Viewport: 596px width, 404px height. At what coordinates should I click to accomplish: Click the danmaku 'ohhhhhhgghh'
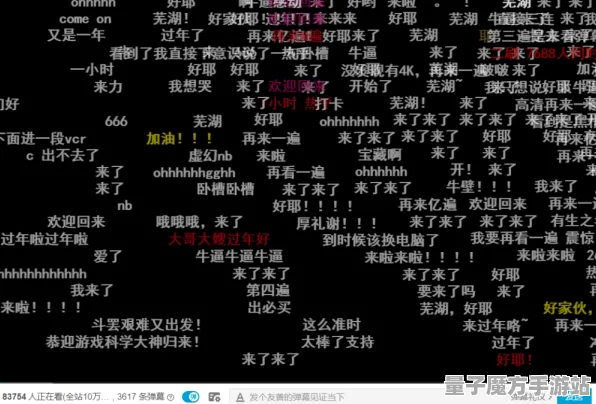[194, 173]
